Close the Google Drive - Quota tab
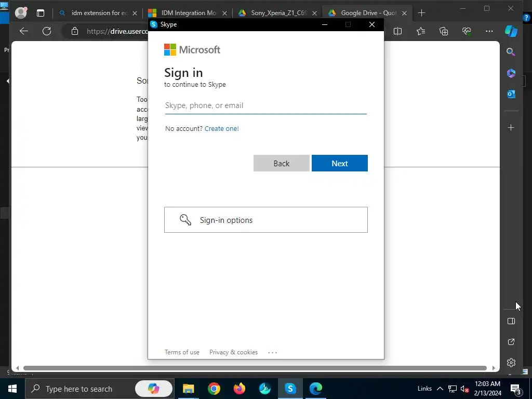Image resolution: width=532 pixels, height=399 pixels. [x=404, y=13]
